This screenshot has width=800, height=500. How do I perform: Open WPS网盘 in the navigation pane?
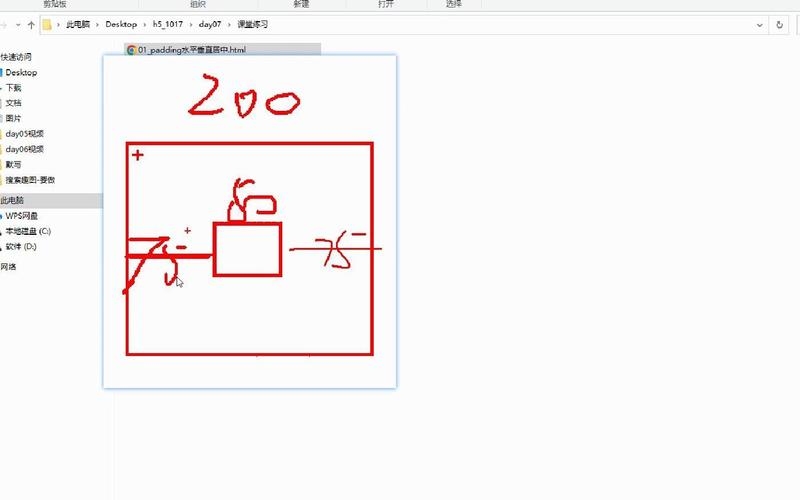(21, 216)
